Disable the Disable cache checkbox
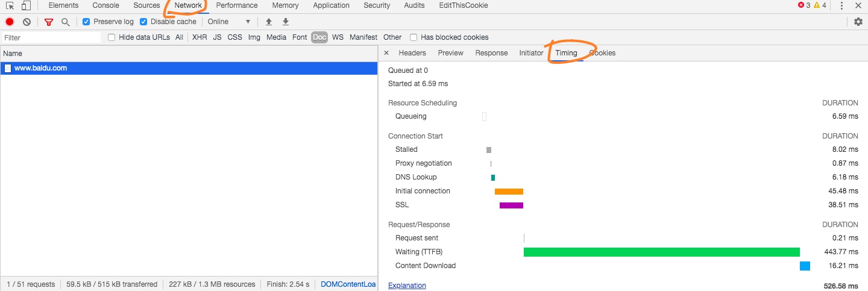The width and height of the screenshot is (868, 291). (143, 22)
